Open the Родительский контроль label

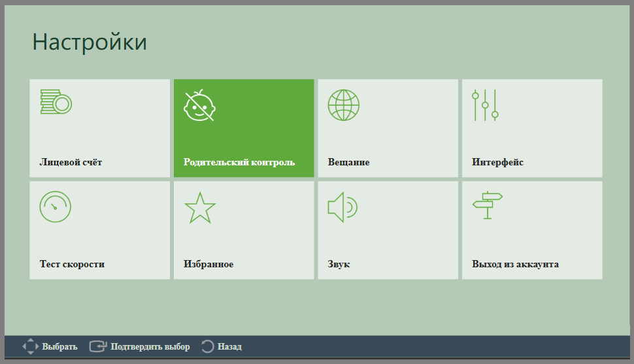[239, 162]
